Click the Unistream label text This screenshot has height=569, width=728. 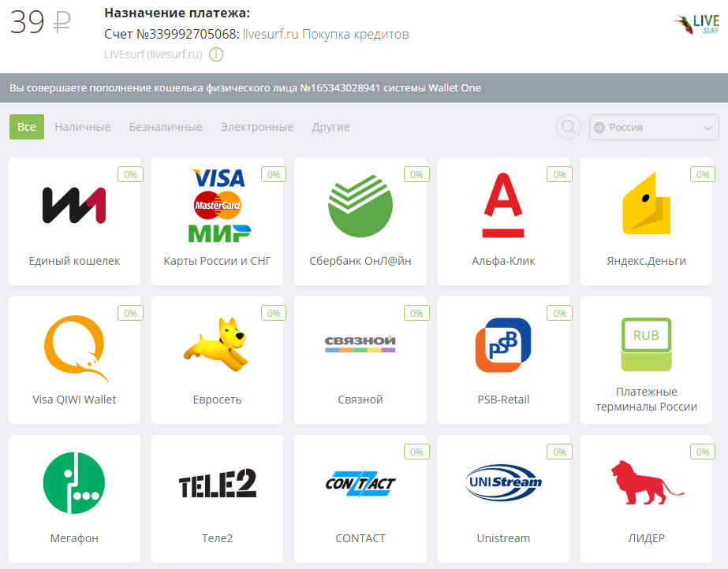503,538
